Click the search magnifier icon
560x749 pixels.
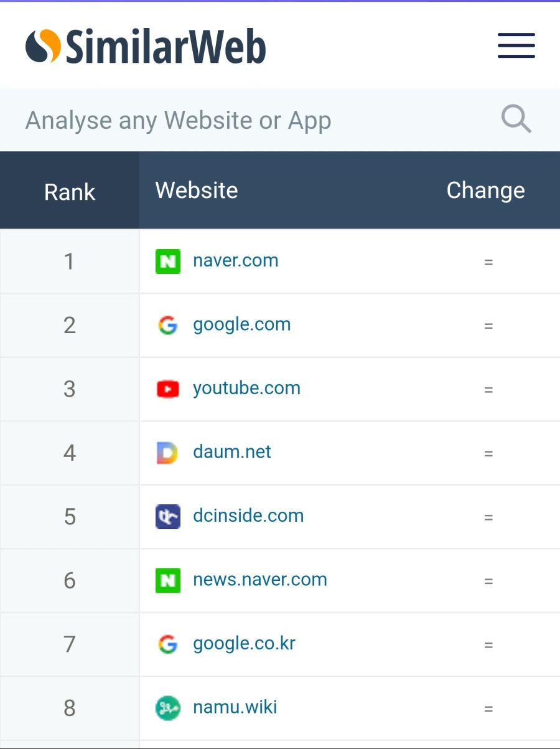515,120
